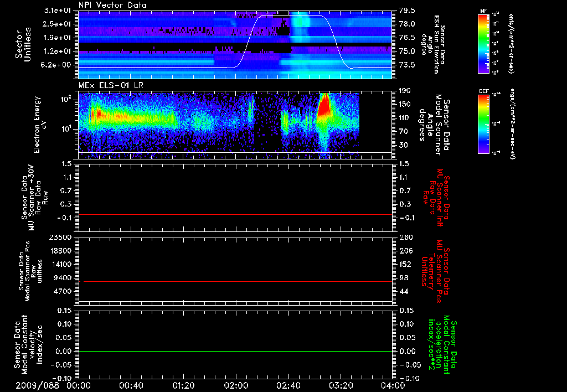Click the "206" telemetry tick value

[405, 251]
